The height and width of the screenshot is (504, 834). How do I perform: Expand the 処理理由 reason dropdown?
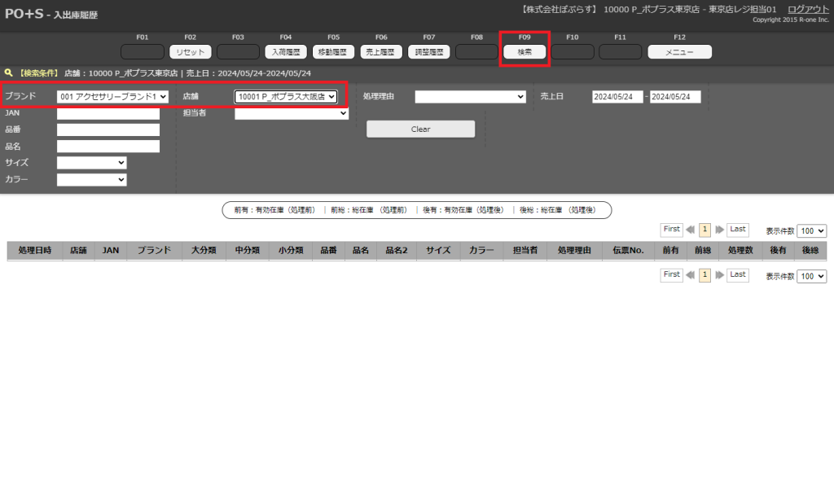pos(470,97)
